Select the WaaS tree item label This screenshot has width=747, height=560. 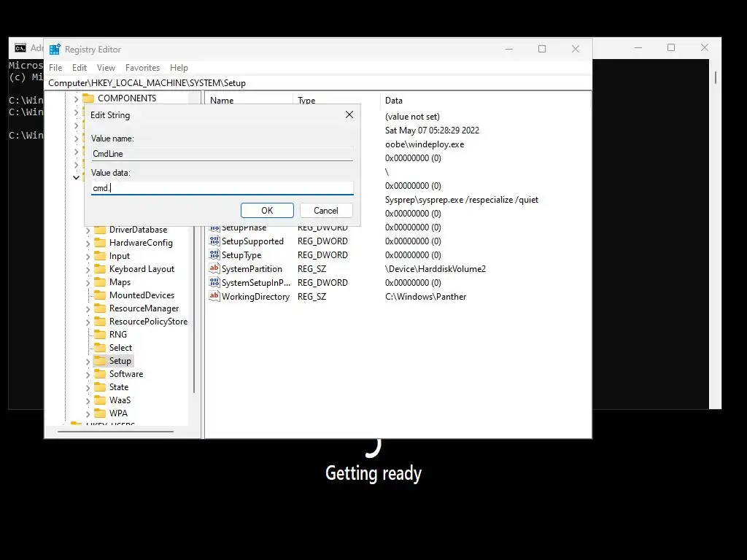coord(120,400)
